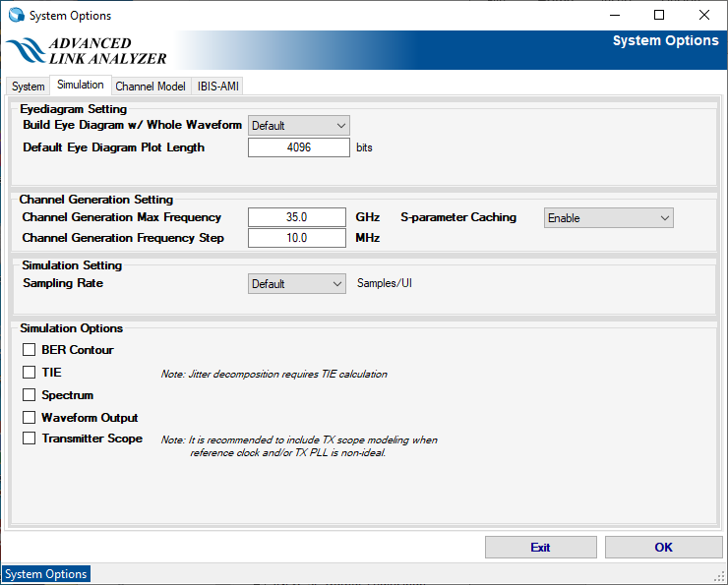Screen dimensions: 728x585
Task: Click the Advanced Link Analyzer logo
Action: (x=87, y=51)
